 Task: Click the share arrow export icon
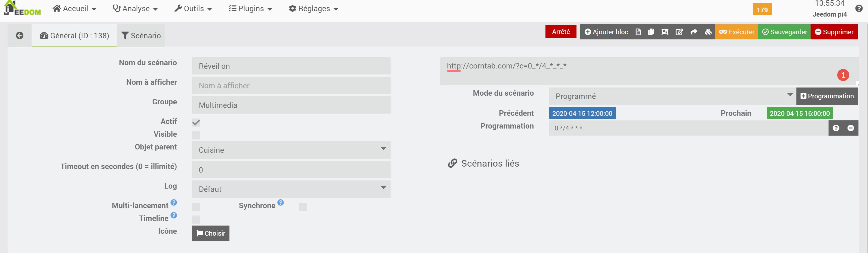pos(694,32)
